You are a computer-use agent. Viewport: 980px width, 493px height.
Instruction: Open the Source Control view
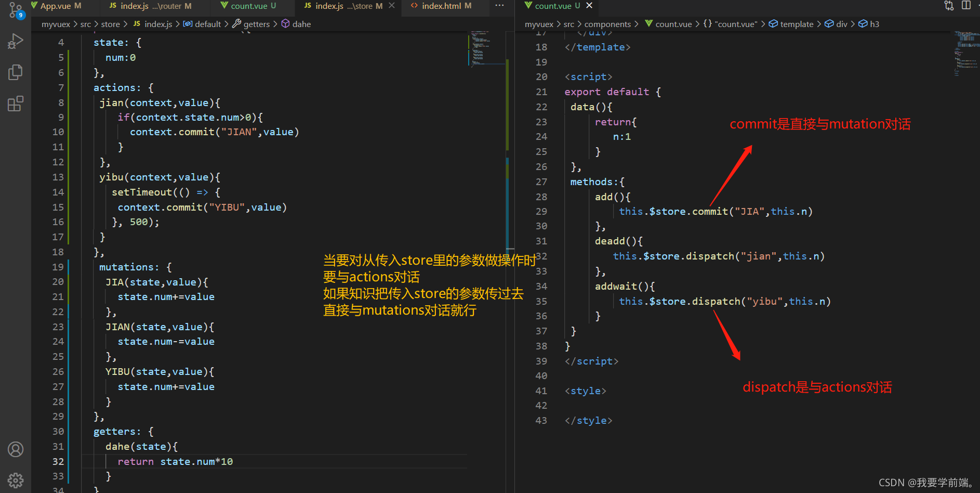click(x=16, y=9)
